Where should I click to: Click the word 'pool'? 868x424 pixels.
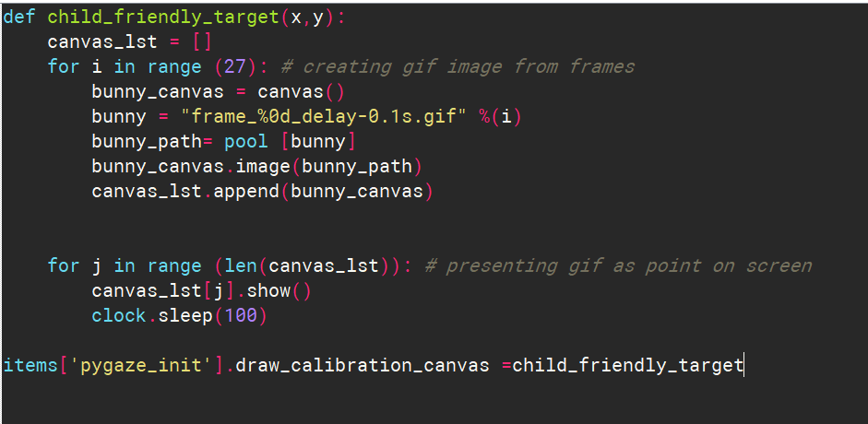tap(246, 142)
